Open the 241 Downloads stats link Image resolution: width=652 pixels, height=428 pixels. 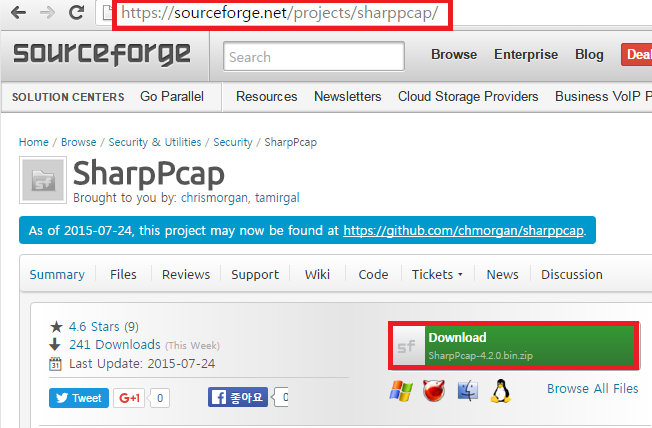pos(115,345)
